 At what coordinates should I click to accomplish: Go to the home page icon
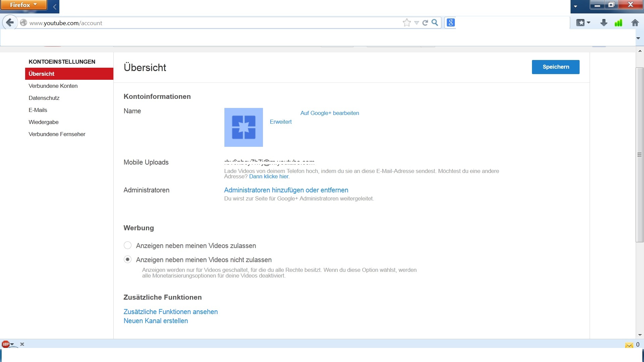click(x=635, y=23)
